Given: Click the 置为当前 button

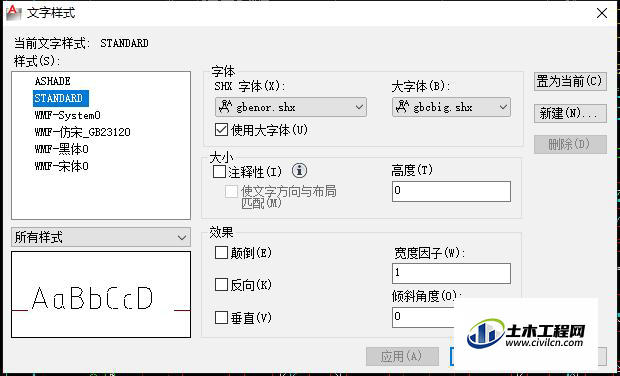Looking at the screenshot, I should point(570,82).
